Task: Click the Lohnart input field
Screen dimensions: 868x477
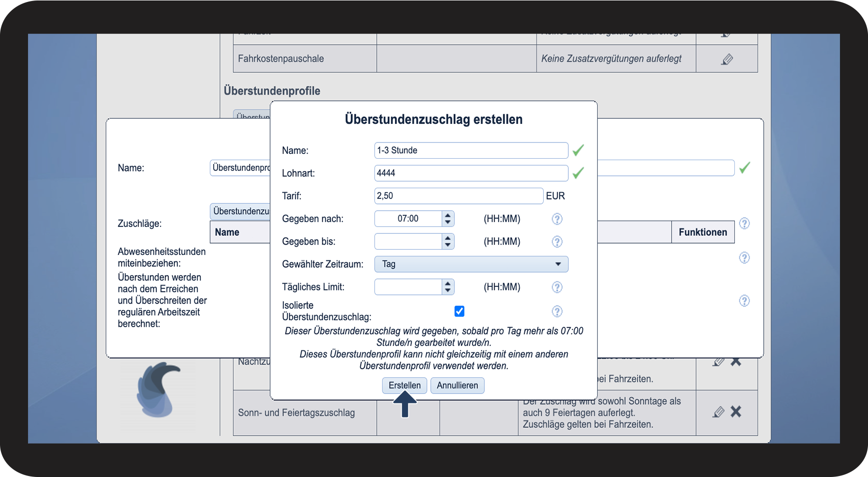Action: point(471,173)
